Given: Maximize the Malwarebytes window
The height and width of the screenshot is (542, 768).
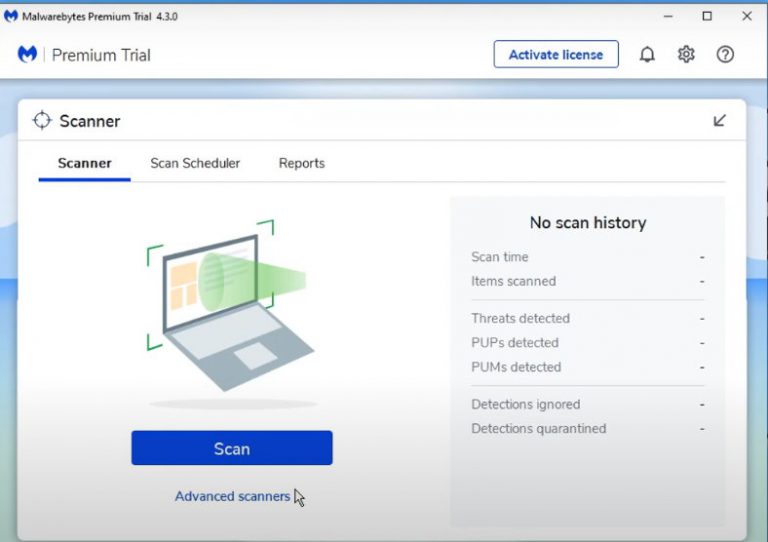Looking at the screenshot, I should (x=707, y=16).
